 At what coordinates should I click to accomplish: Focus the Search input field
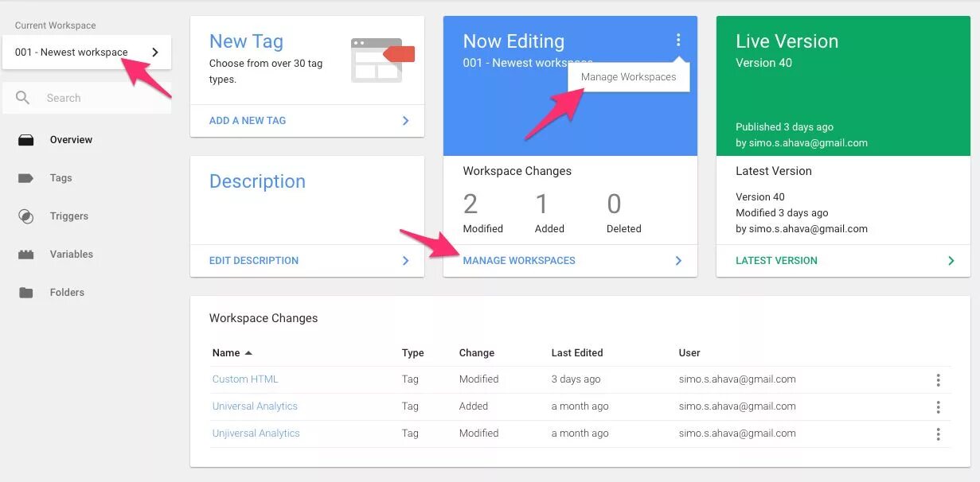86,98
